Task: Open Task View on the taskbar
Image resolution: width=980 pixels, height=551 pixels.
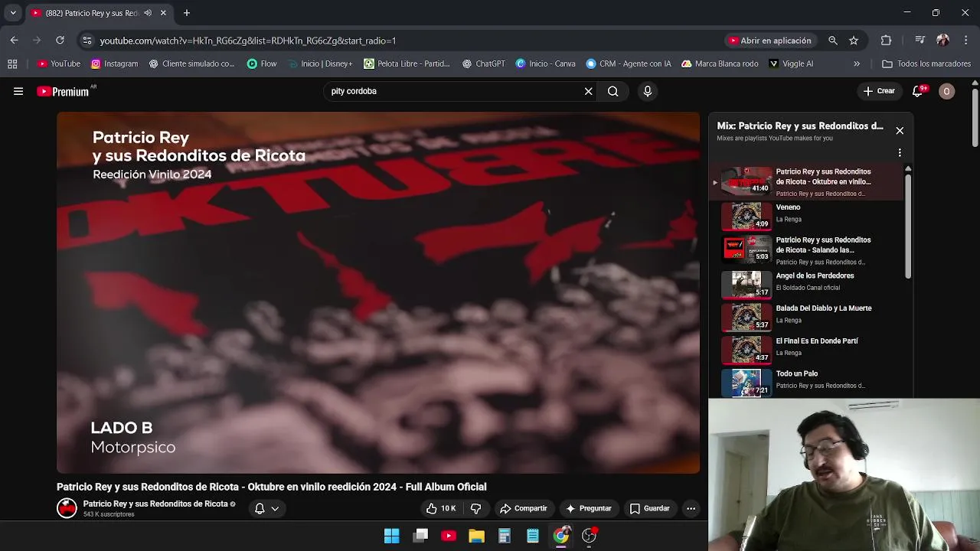Action: (x=420, y=536)
